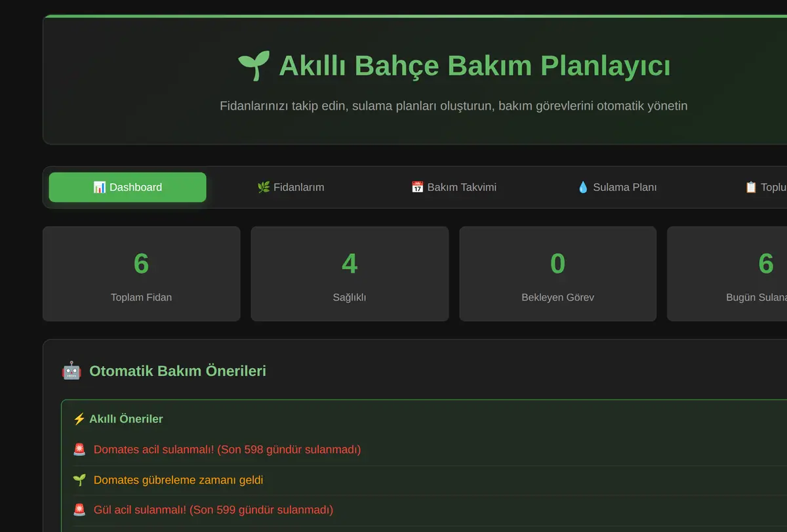This screenshot has width=787, height=532.
Task: Open the Dashboard tab
Action: pyautogui.click(x=127, y=187)
